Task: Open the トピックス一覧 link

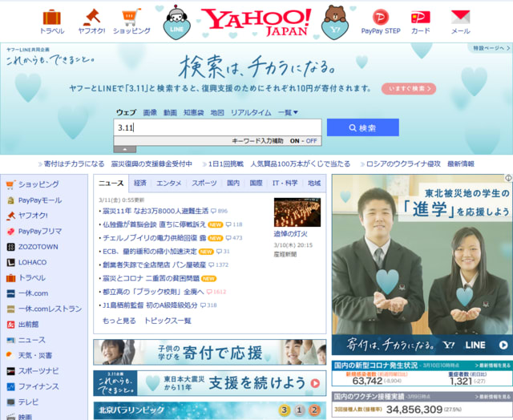Action: coord(168,321)
